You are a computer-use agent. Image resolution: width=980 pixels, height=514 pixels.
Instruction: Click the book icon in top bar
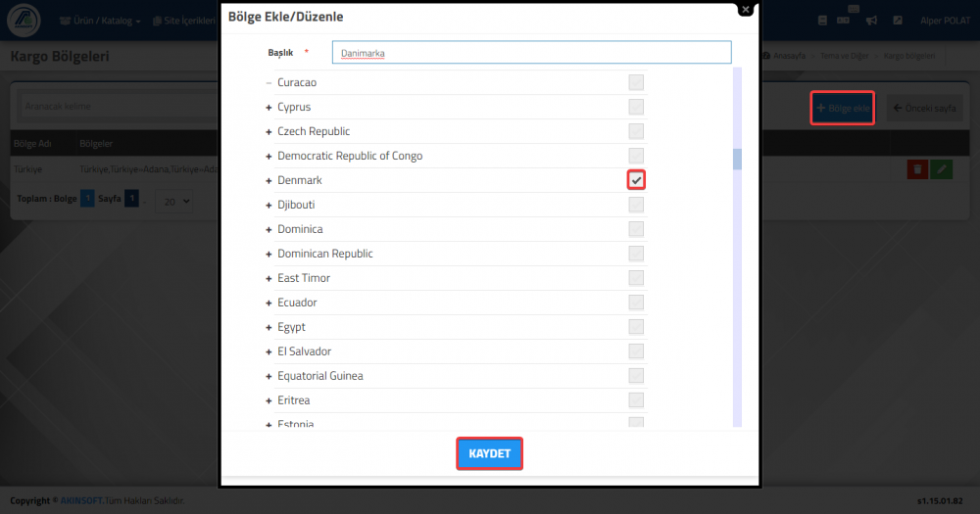(x=822, y=21)
